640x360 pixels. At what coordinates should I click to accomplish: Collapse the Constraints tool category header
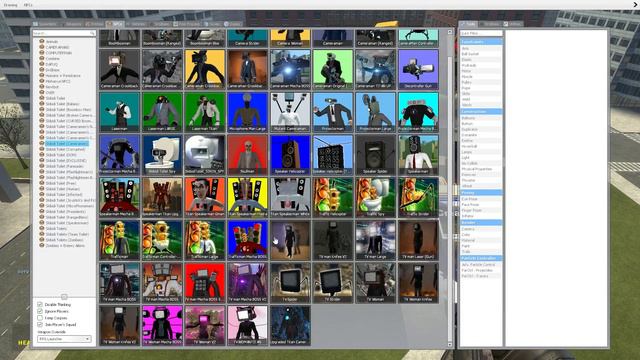coord(481,42)
